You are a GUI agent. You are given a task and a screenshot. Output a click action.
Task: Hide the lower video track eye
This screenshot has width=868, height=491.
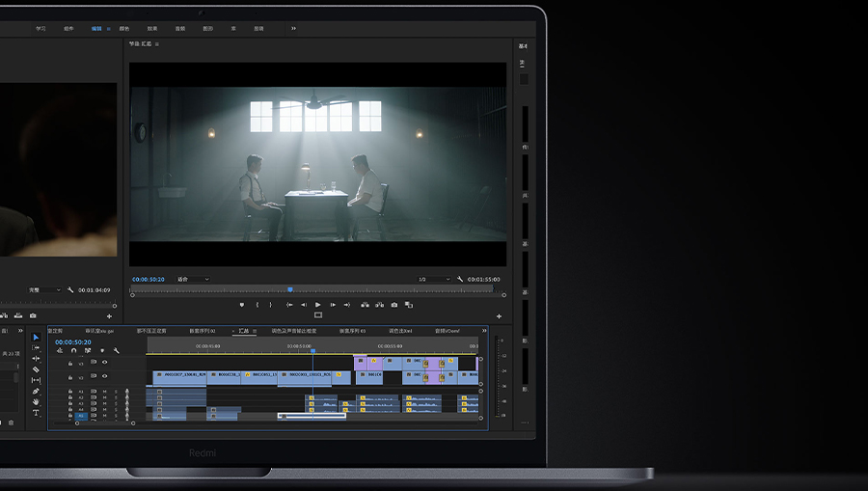[x=104, y=376]
